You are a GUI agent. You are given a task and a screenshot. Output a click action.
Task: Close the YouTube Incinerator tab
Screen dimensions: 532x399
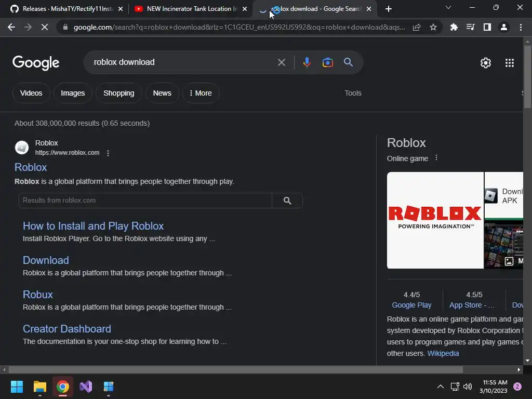point(245,9)
